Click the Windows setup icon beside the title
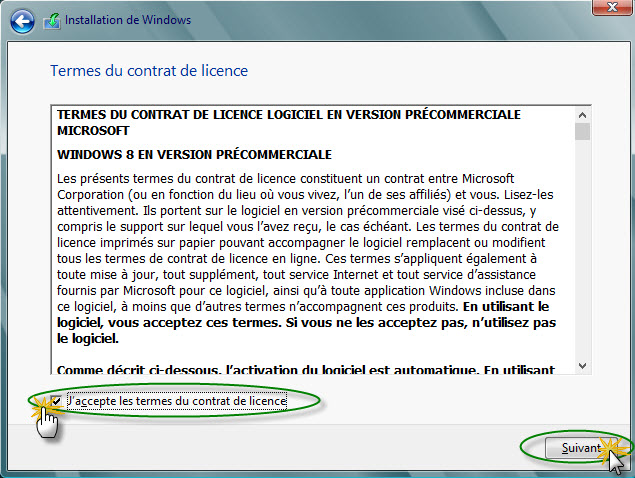 [52, 21]
